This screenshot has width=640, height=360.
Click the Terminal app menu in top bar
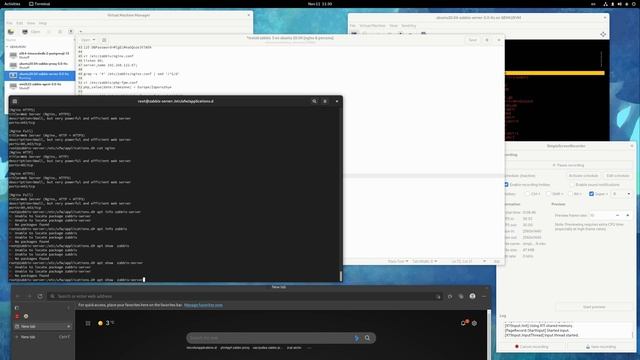pyautogui.click(x=40, y=4)
